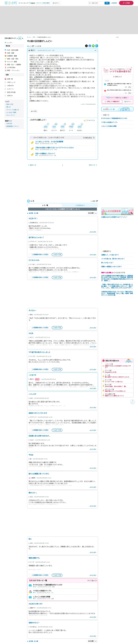Open レス求!トピ一覧 banner

click(117, 109)
